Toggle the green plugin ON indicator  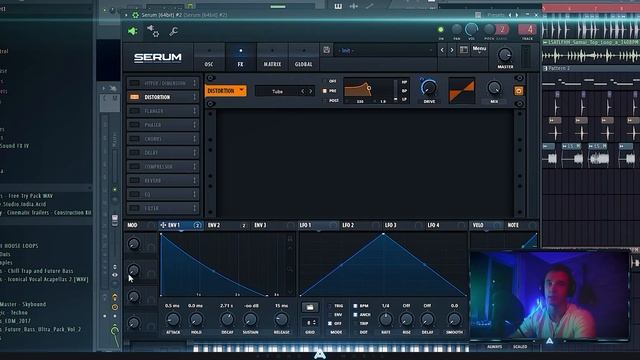[441, 30]
